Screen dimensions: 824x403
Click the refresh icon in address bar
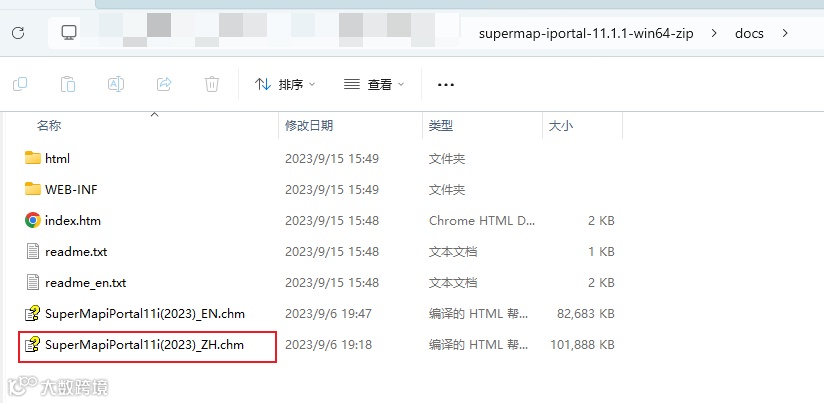tap(18, 33)
